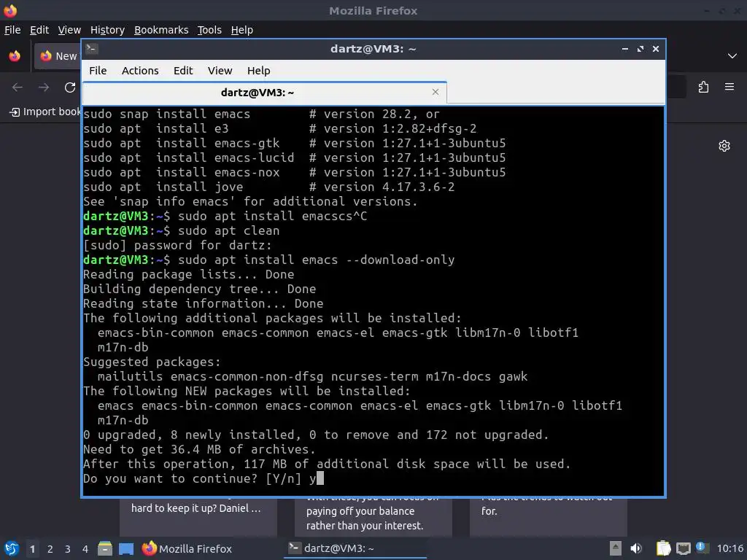Switch to workspace 1 in the pager

coord(32,549)
